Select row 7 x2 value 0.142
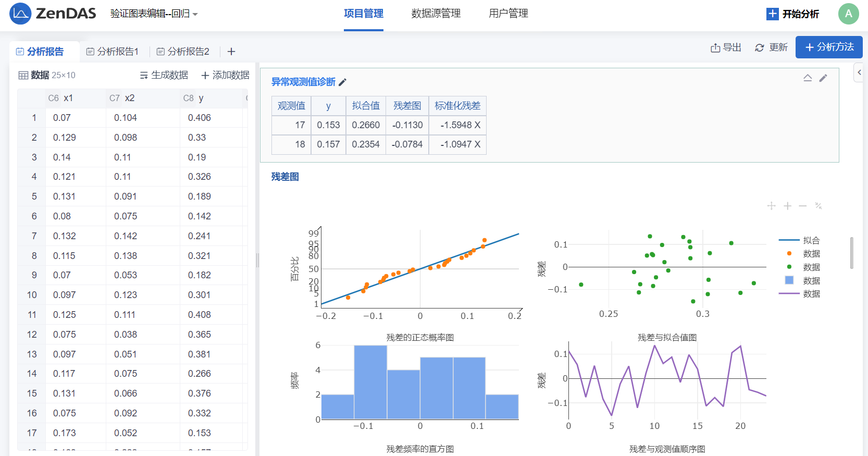 click(x=143, y=236)
